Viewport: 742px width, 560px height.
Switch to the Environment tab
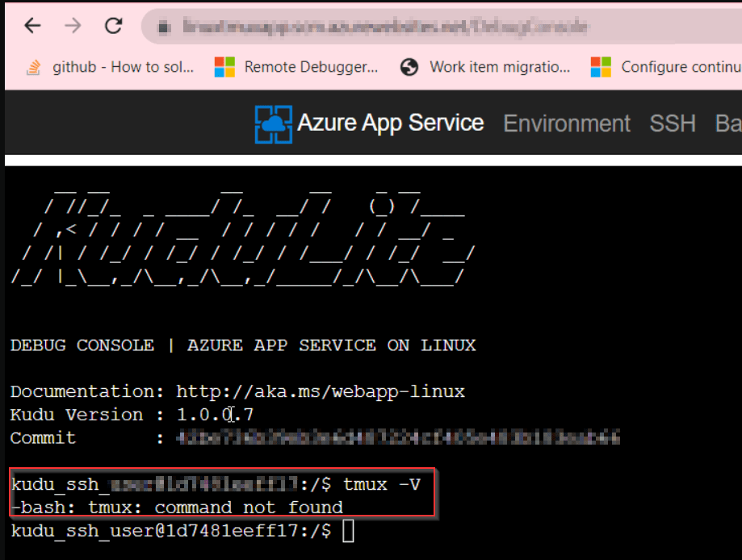(x=566, y=123)
